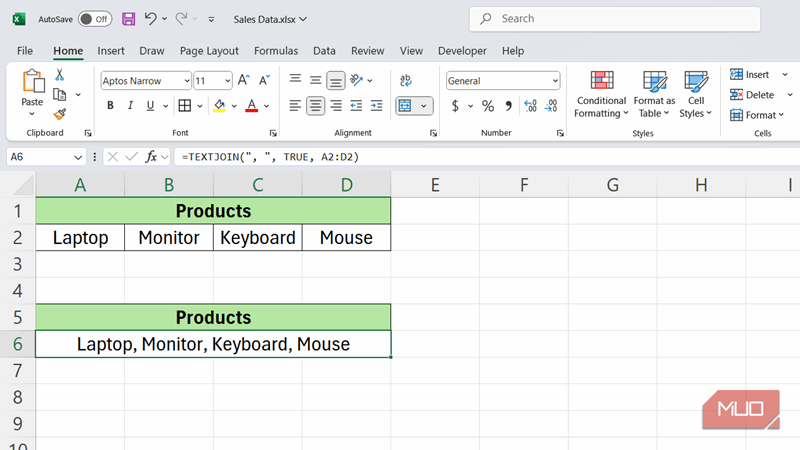Click the Save icon in title bar

pos(128,19)
